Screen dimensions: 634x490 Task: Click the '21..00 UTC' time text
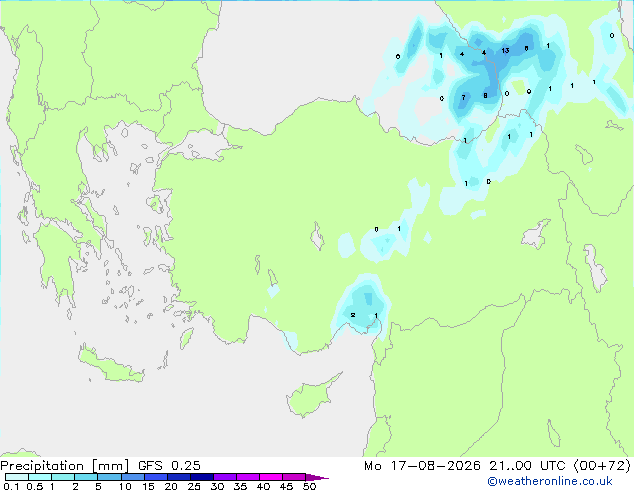pyautogui.click(x=527, y=466)
